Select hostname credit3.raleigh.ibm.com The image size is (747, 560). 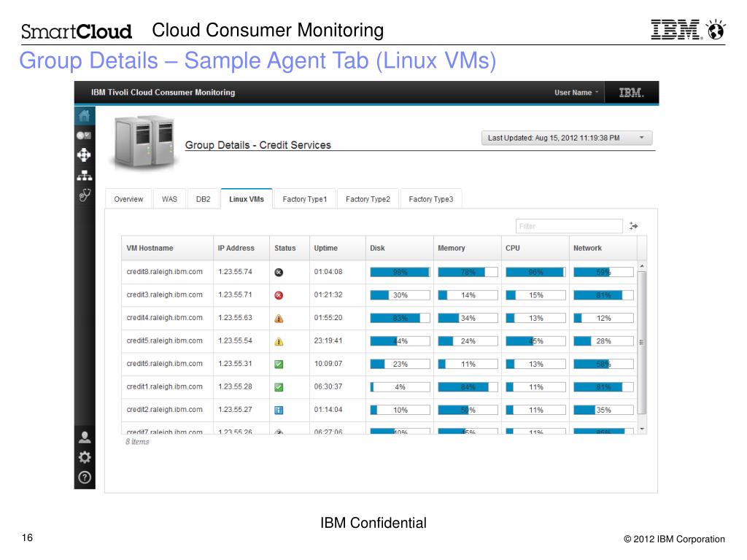(164, 295)
